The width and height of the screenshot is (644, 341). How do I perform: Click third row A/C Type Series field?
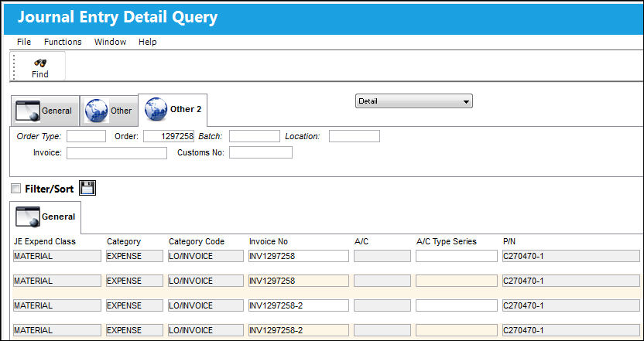coord(457,305)
